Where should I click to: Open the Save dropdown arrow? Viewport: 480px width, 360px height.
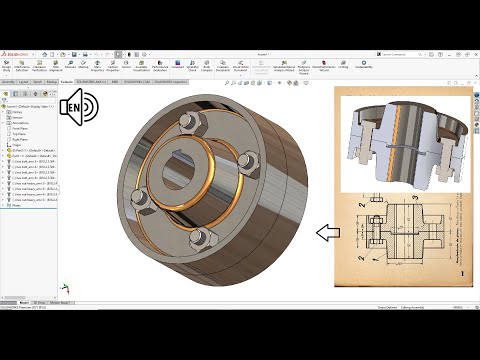(x=79, y=54)
